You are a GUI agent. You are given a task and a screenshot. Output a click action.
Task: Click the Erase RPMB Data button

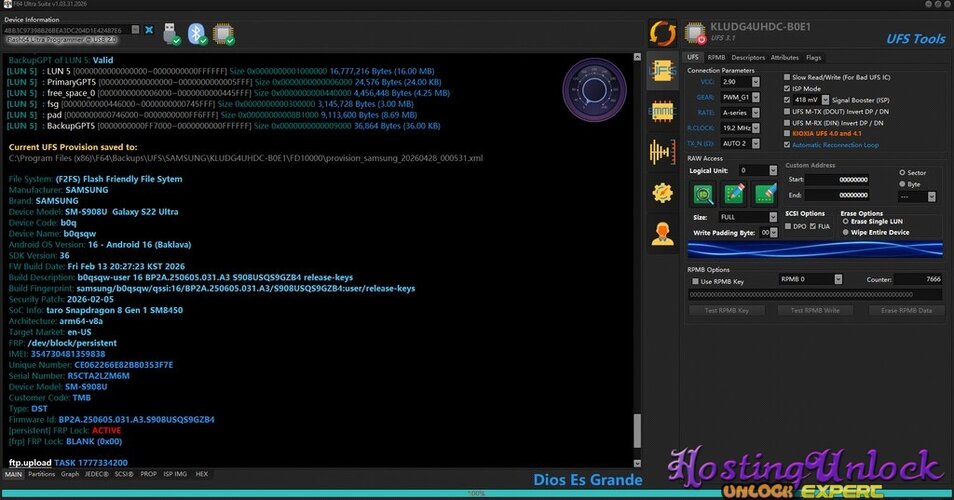pyautogui.click(x=906, y=310)
